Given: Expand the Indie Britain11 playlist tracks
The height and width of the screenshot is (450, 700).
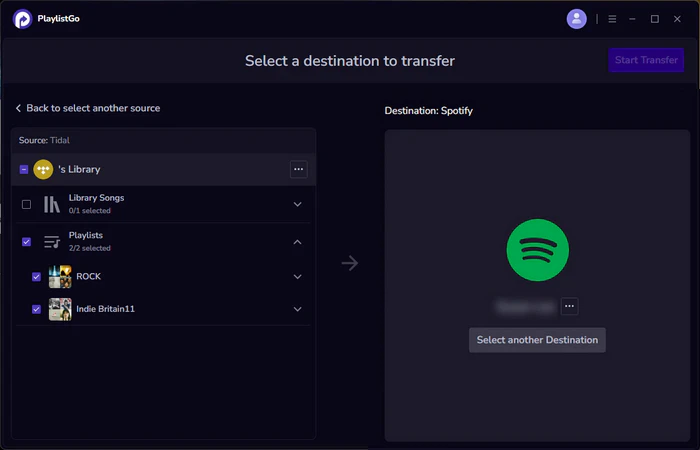Looking at the screenshot, I should click(297, 309).
